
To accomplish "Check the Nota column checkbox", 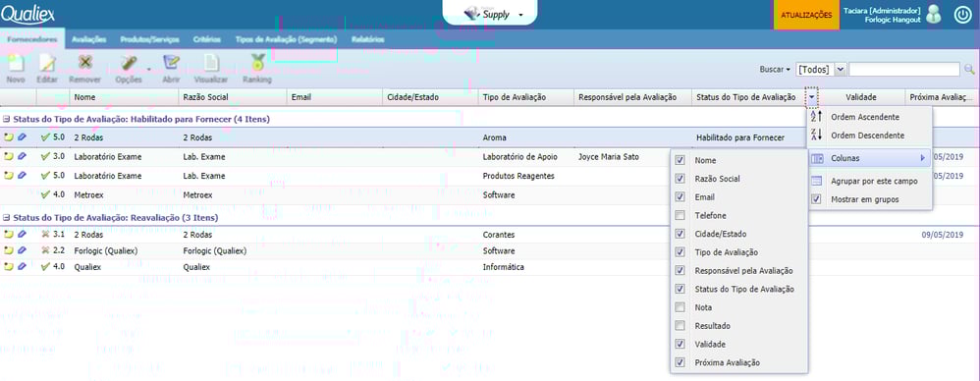I will [680, 307].
